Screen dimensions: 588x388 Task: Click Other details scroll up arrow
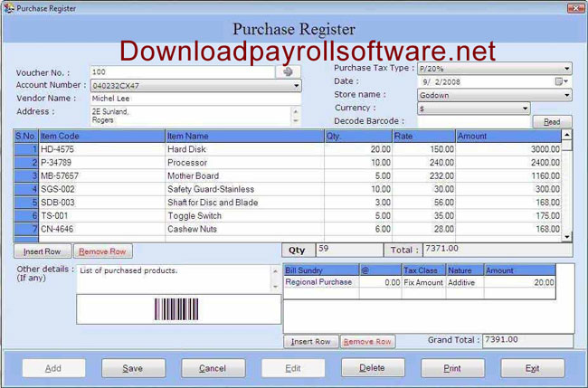click(x=276, y=270)
